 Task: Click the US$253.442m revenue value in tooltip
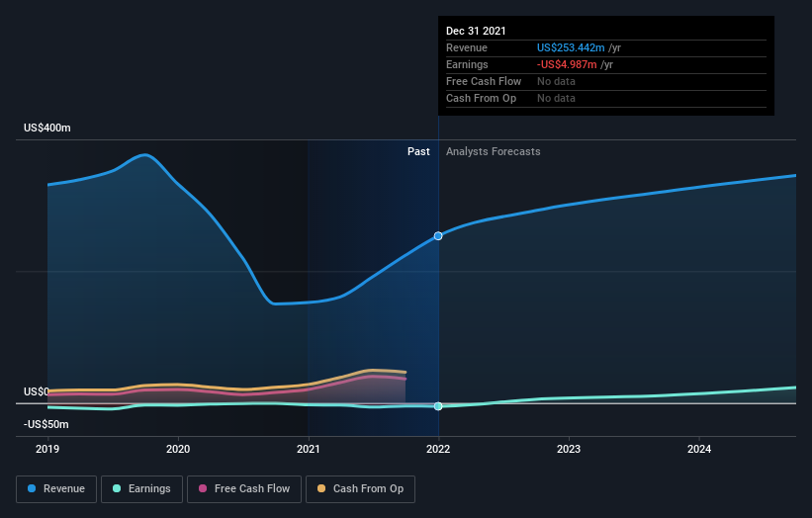[x=571, y=47]
